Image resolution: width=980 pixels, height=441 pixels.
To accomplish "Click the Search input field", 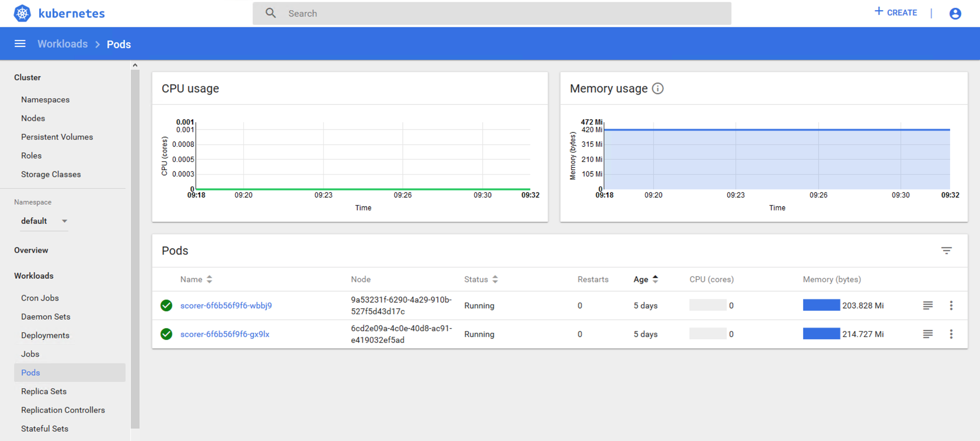I will tap(492, 14).
